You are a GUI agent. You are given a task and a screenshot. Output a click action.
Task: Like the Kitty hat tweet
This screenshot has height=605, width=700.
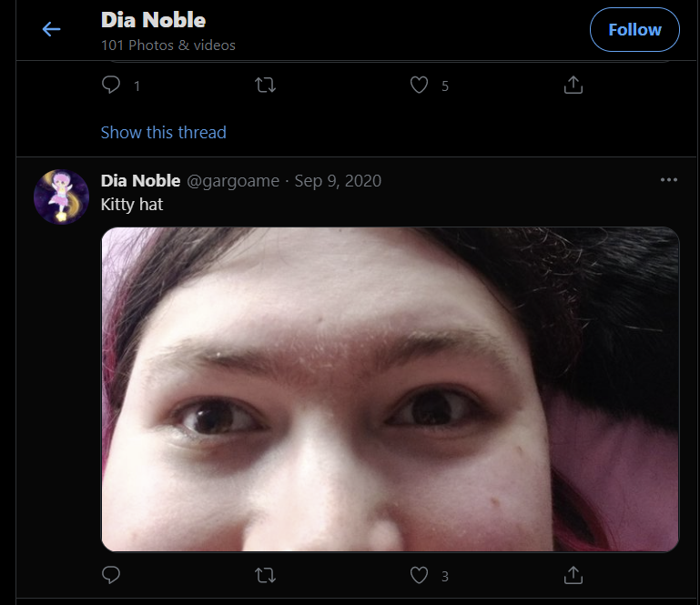click(x=420, y=575)
